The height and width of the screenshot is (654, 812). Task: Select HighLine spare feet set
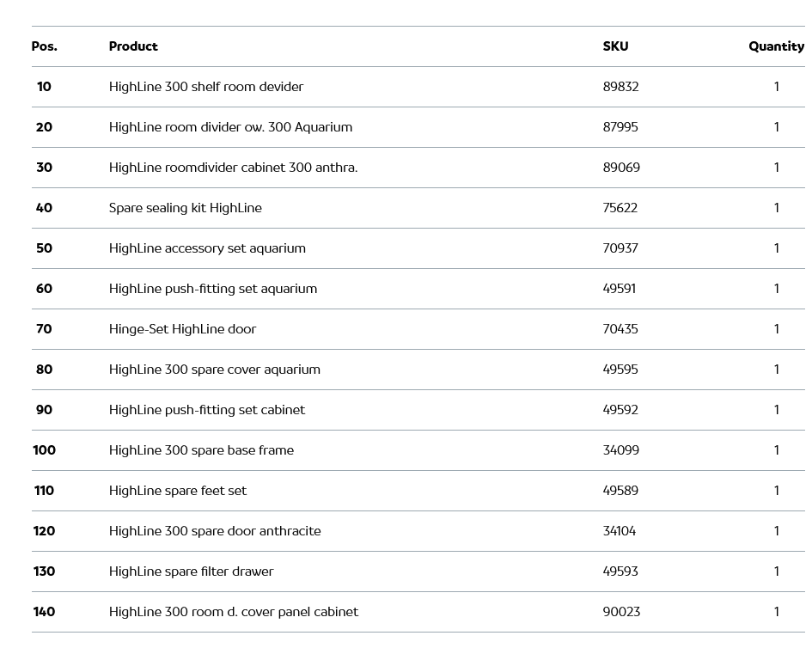click(x=178, y=491)
